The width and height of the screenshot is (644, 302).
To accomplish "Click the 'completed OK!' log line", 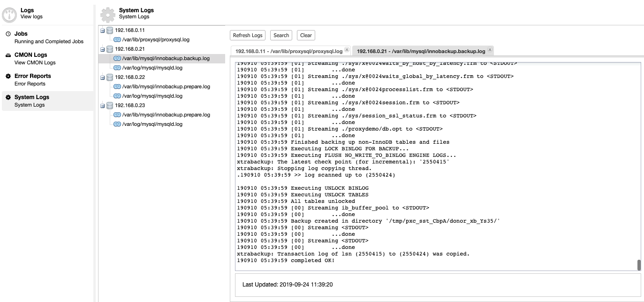I will (x=286, y=261).
